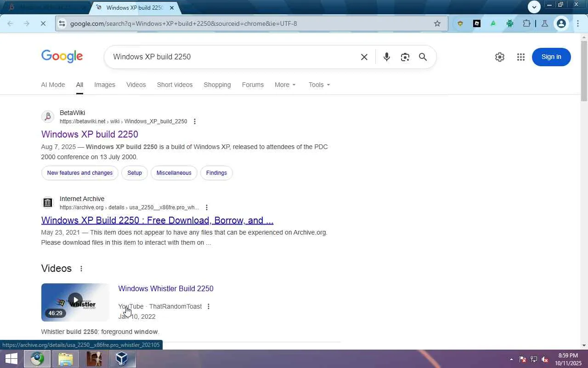Open the green Android robot extension
Screen dimensions: 588x368
tap(510, 23)
